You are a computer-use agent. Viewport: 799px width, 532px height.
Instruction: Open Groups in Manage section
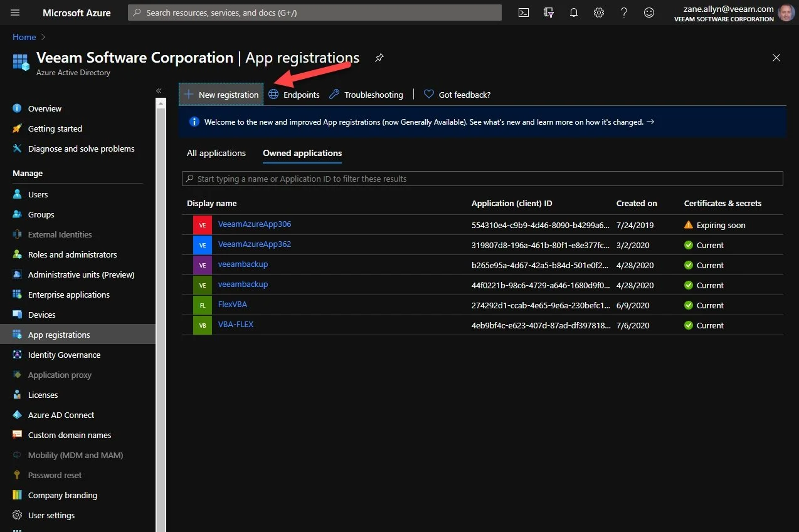[41, 214]
